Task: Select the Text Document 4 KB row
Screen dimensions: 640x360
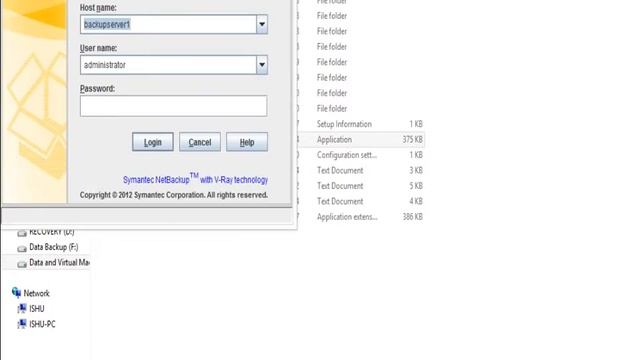Action: coord(361,201)
